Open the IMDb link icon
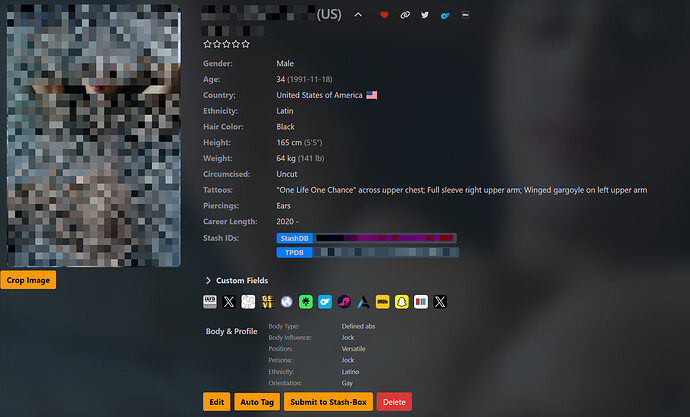 (382, 301)
